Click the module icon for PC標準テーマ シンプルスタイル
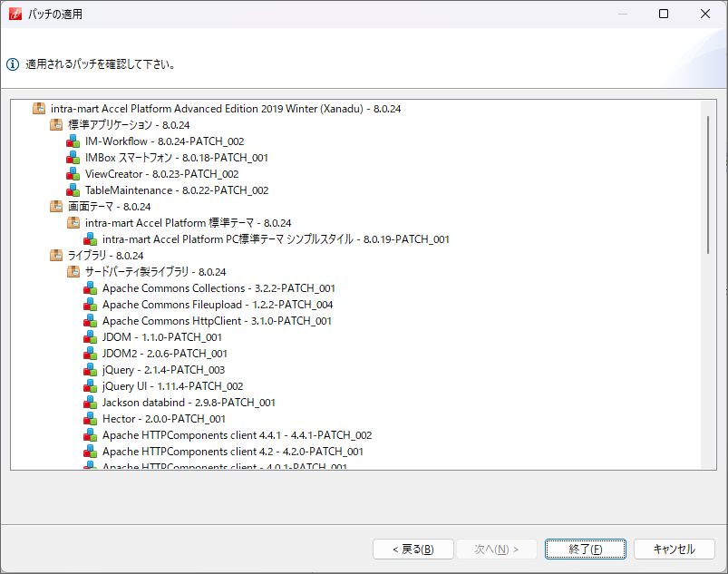This screenshot has width=728, height=574. click(x=90, y=239)
